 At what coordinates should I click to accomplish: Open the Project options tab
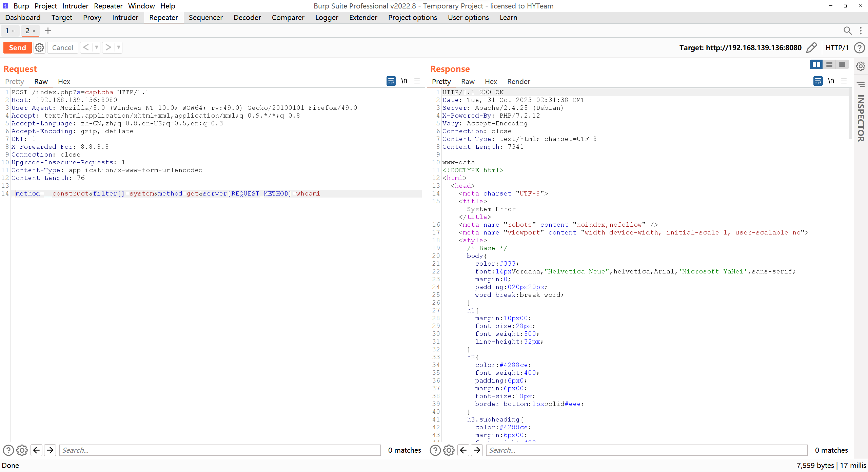[413, 18]
